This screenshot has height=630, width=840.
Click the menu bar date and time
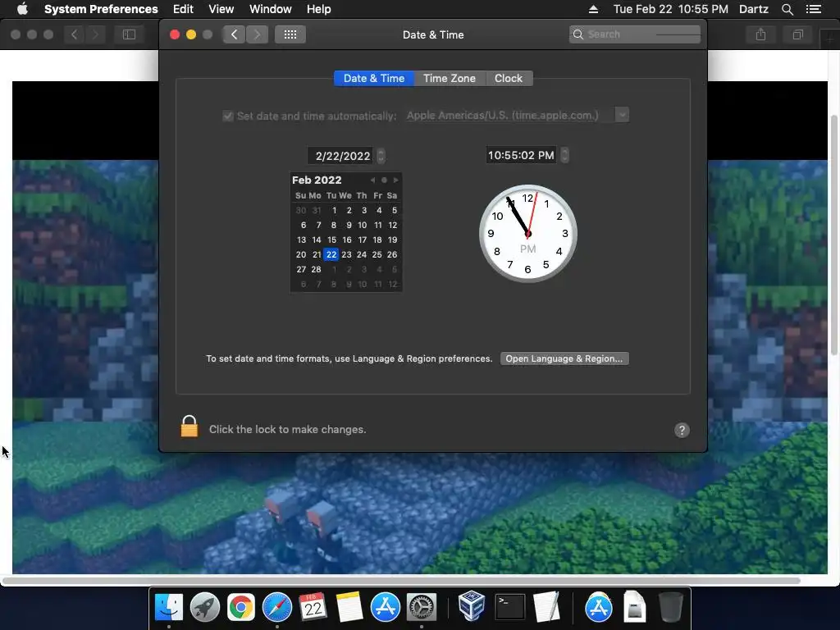click(x=671, y=9)
